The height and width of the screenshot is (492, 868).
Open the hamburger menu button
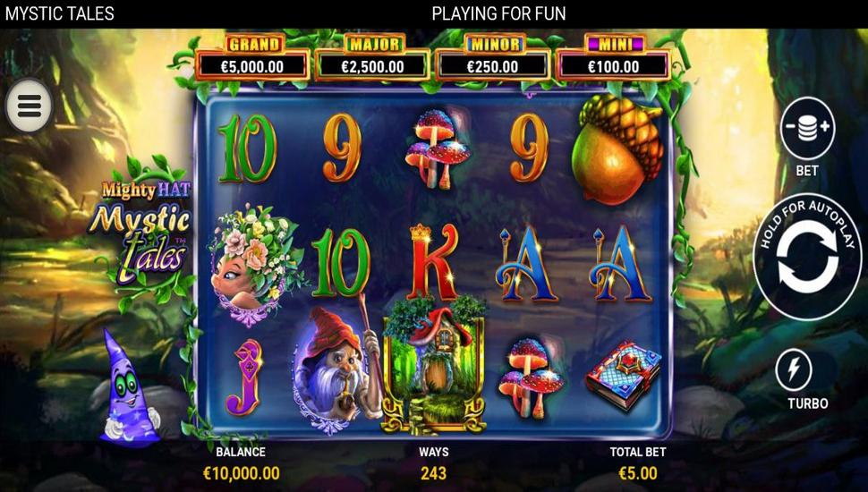[x=30, y=106]
